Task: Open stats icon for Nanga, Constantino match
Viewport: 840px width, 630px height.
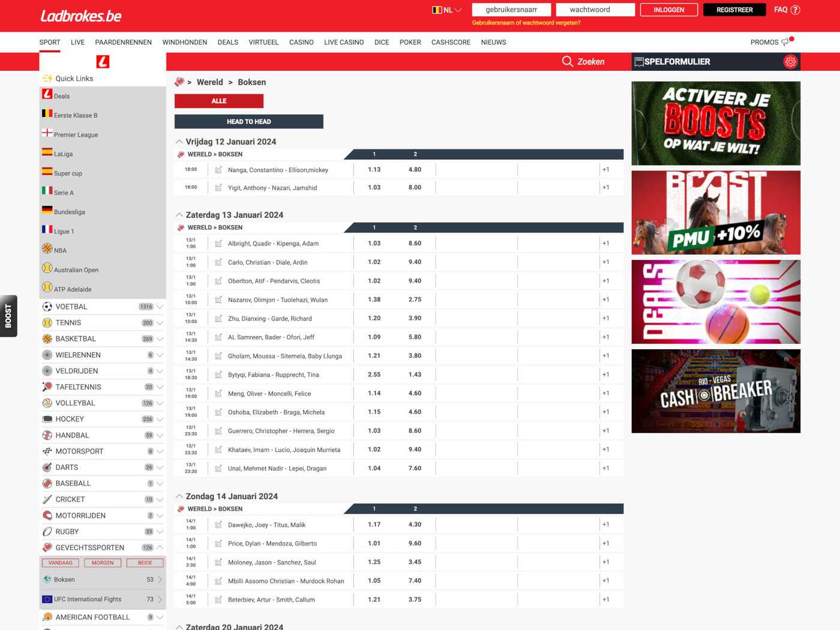Action: pyautogui.click(x=218, y=170)
